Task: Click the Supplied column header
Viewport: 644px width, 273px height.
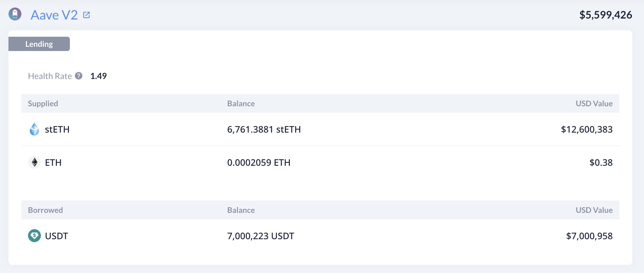Action: click(43, 103)
